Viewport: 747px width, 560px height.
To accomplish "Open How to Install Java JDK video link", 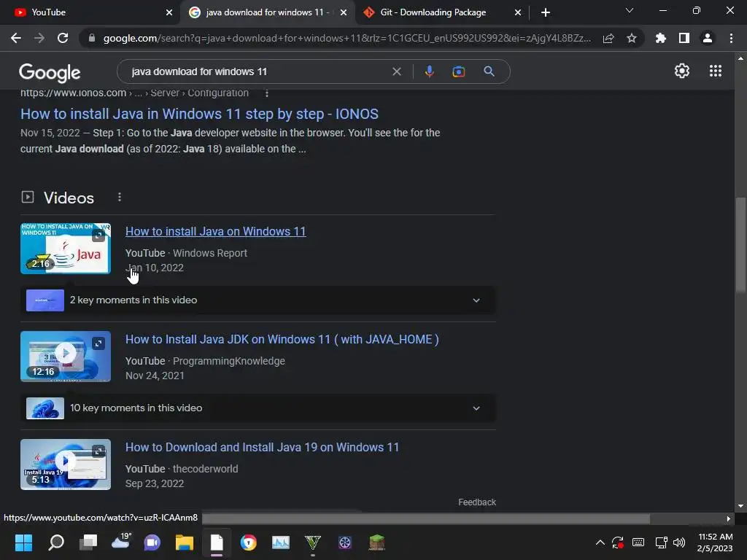I will [x=282, y=340].
